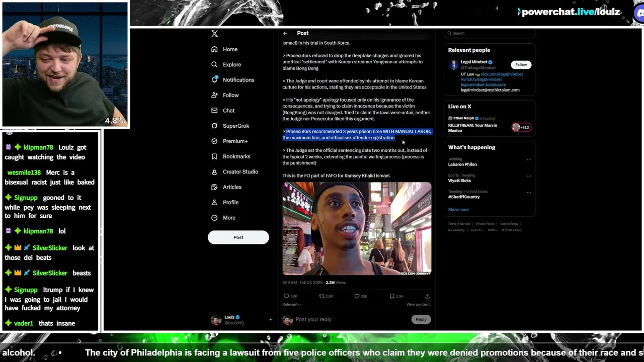Click the Reply button
Viewport: 644px width, 362px height.
point(421,319)
